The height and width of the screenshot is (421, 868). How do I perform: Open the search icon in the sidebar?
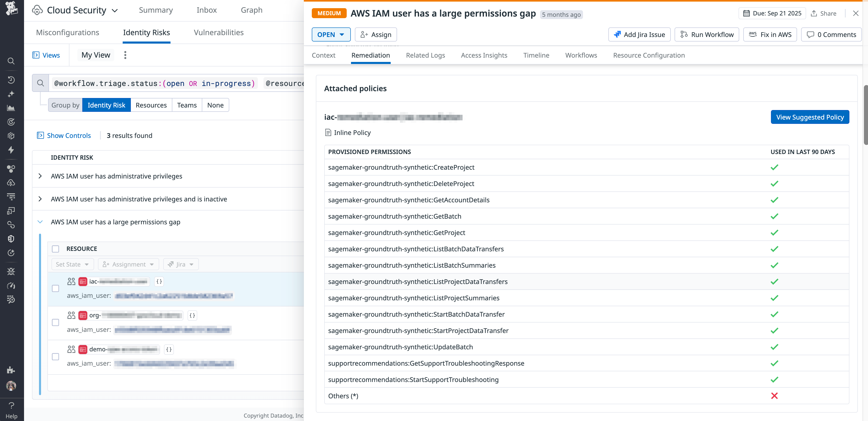pos(11,61)
